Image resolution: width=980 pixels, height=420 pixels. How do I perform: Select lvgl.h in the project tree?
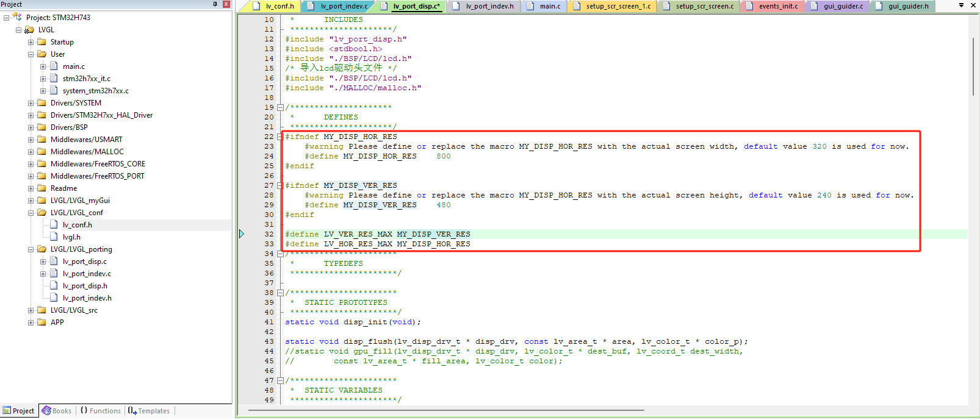click(71, 237)
